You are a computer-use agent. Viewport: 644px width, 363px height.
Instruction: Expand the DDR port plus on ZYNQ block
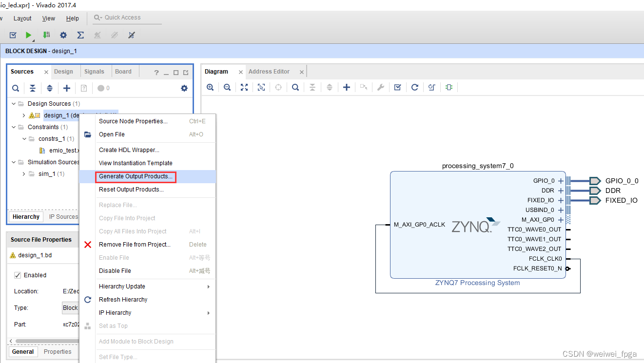pyautogui.click(x=561, y=191)
